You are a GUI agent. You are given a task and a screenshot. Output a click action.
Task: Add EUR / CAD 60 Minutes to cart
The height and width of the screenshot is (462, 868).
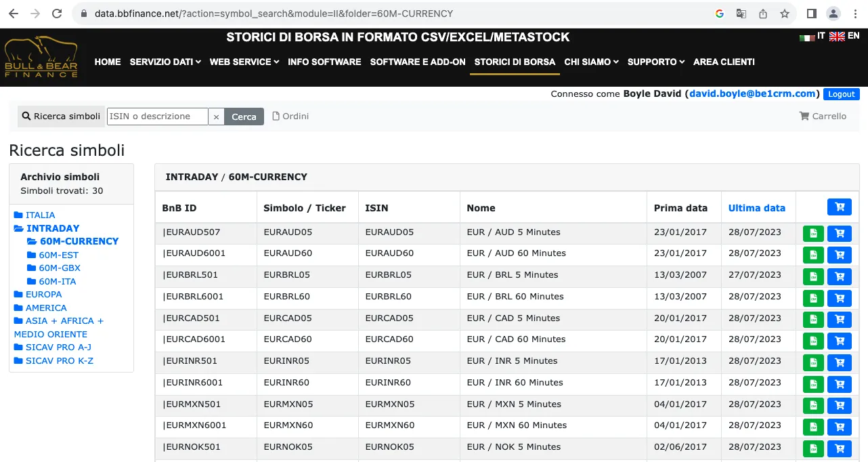click(840, 341)
